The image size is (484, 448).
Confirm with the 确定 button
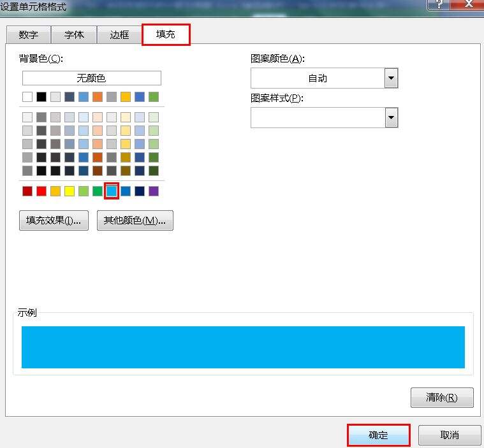click(x=378, y=435)
